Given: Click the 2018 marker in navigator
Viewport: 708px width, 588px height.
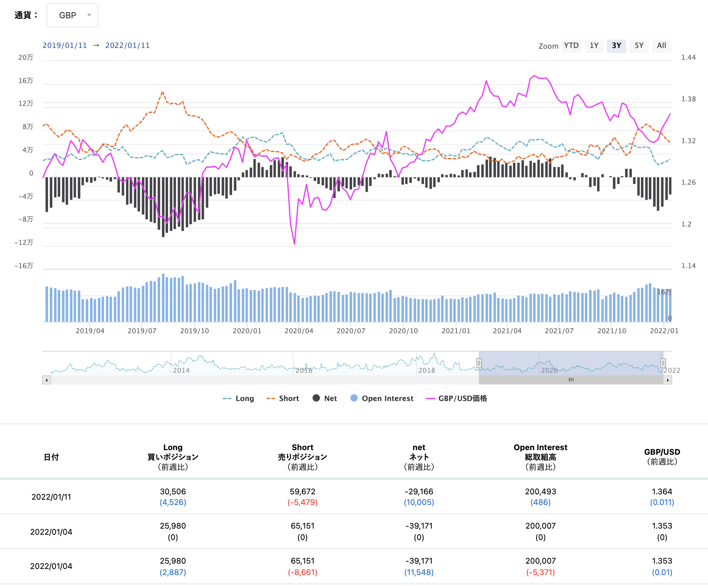Looking at the screenshot, I should [427, 370].
